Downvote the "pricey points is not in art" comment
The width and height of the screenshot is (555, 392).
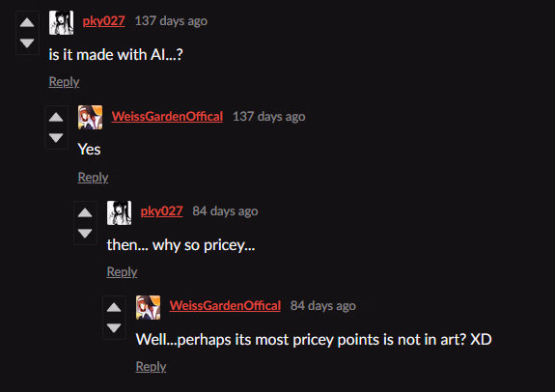pyautogui.click(x=114, y=328)
